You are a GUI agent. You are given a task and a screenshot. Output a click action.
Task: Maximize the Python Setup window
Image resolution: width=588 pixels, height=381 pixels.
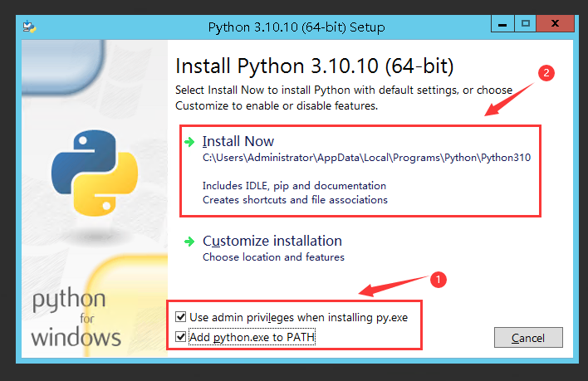pyautogui.click(x=525, y=26)
